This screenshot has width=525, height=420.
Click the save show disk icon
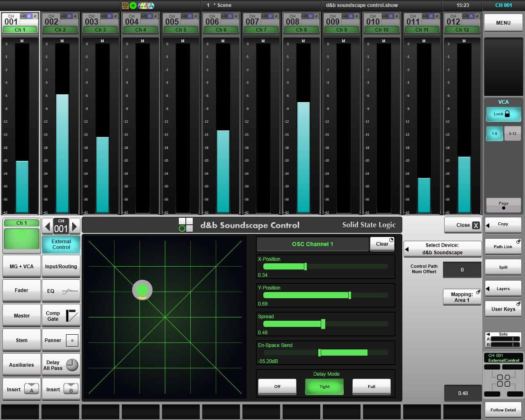(x=126, y=5)
